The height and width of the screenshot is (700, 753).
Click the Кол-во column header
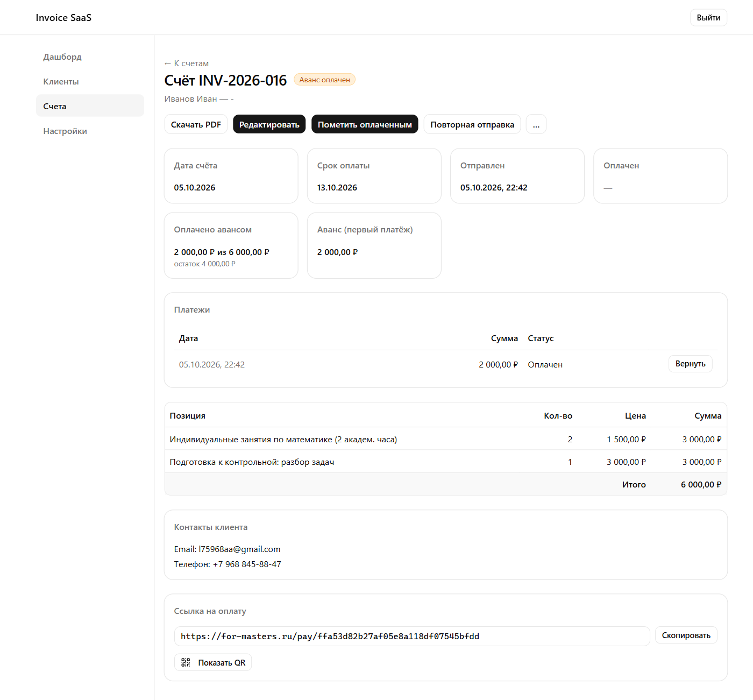(x=558, y=416)
